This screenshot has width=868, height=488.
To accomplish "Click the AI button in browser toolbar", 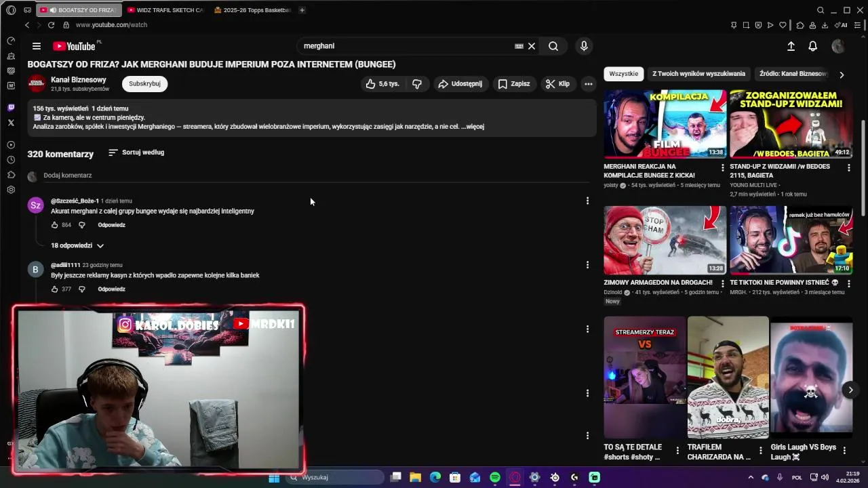I will tap(841, 25).
